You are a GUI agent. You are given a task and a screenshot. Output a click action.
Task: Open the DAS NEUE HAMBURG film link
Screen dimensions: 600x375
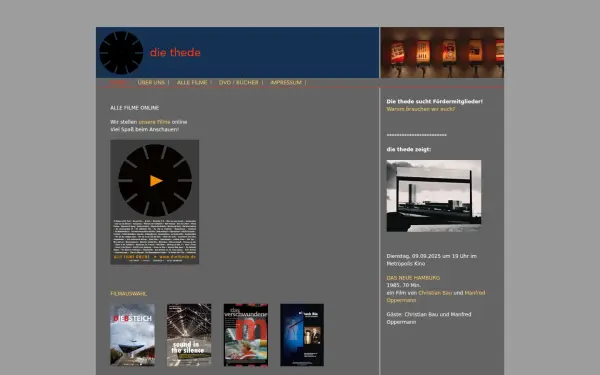(413, 278)
